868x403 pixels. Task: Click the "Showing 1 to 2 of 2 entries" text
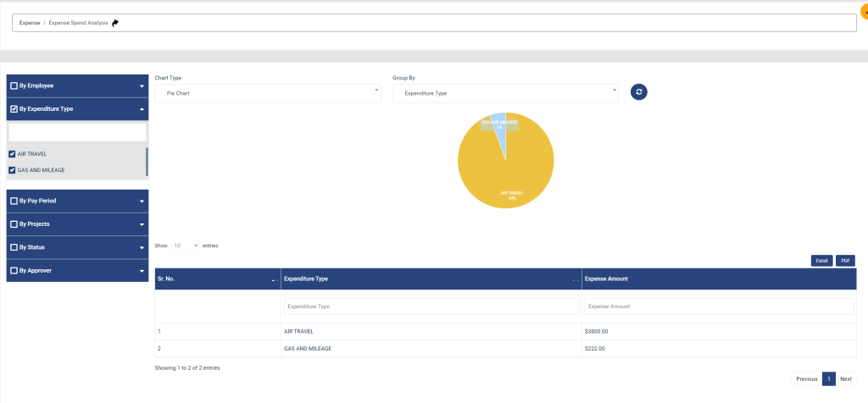click(x=187, y=367)
